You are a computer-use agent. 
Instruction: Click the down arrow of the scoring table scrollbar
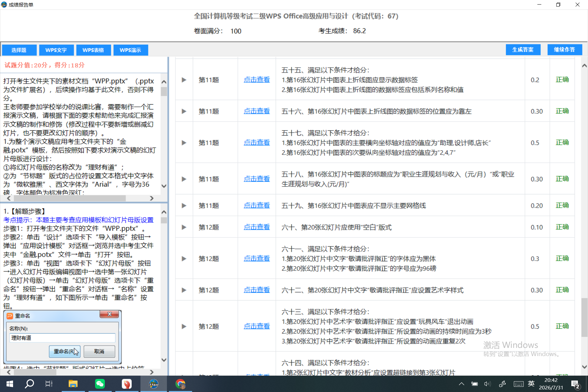coord(584,367)
